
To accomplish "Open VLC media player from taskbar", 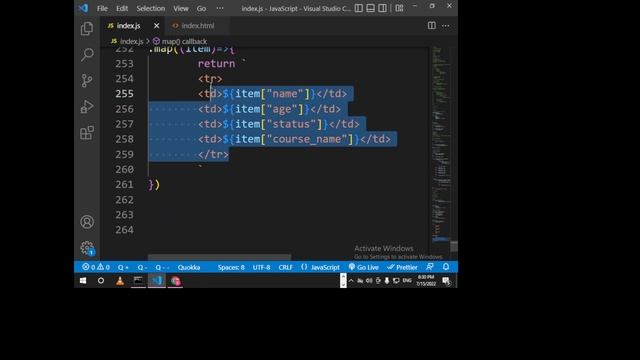I will tap(120, 281).
